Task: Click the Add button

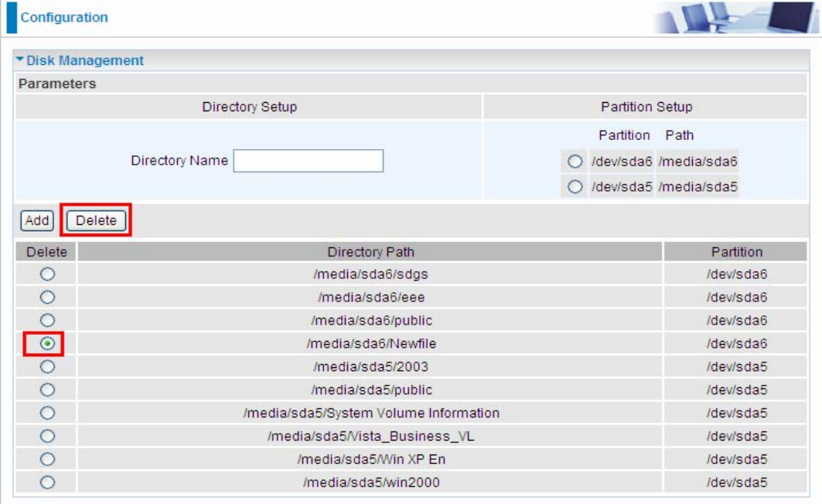Action: (36, 220)
